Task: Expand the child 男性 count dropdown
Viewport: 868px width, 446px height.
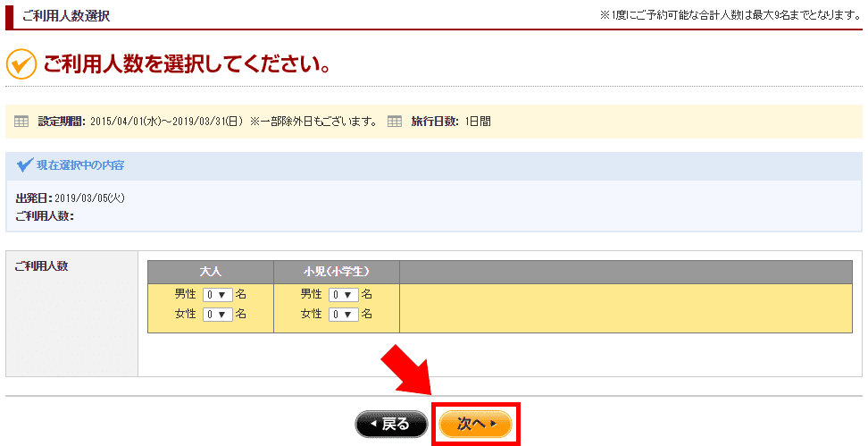Action: pos(343,294)
